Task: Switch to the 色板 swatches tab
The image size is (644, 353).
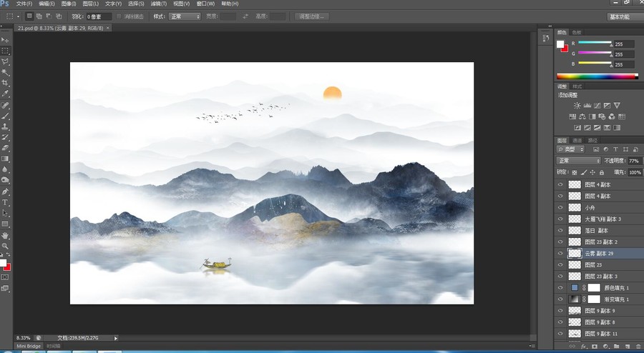Action: pyautogui.click(x=577, y=32)
